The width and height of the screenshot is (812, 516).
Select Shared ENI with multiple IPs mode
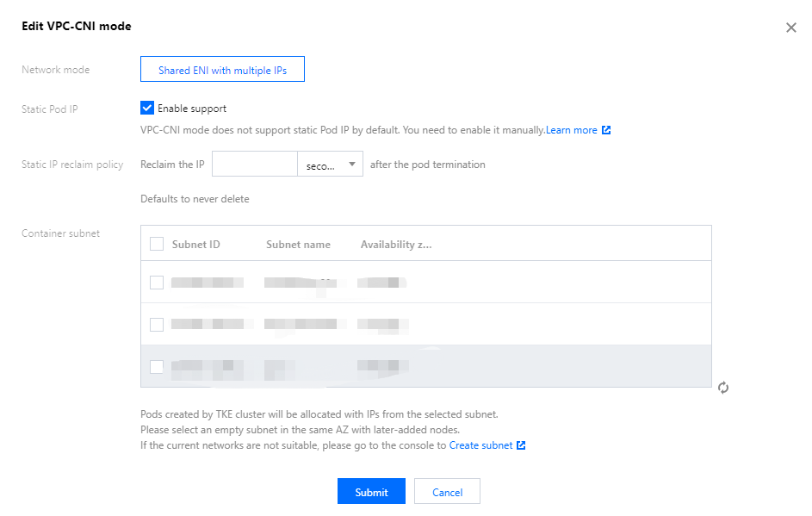coord(222,70)
